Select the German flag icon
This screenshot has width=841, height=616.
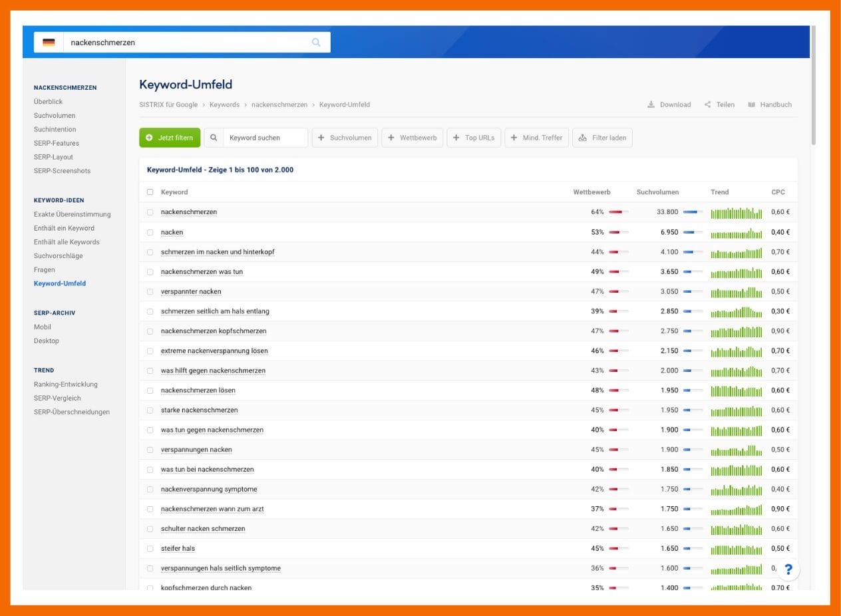[x=48, y=42]
